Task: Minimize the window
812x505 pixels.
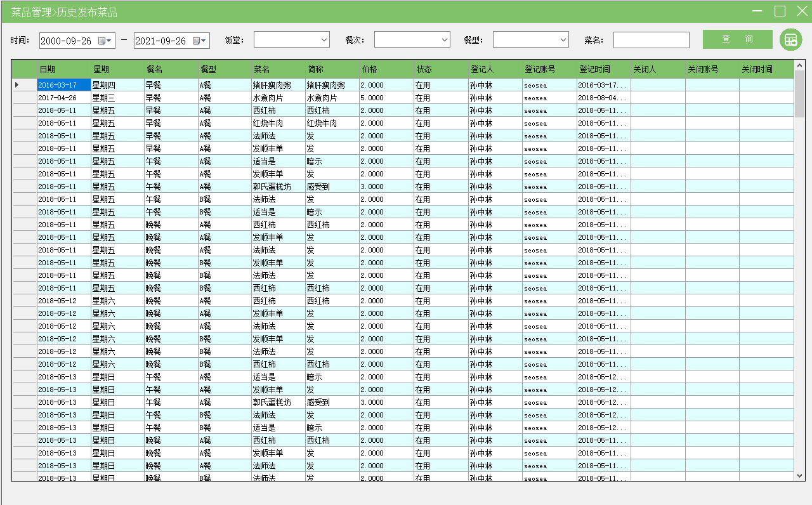Action: (757, 11)
